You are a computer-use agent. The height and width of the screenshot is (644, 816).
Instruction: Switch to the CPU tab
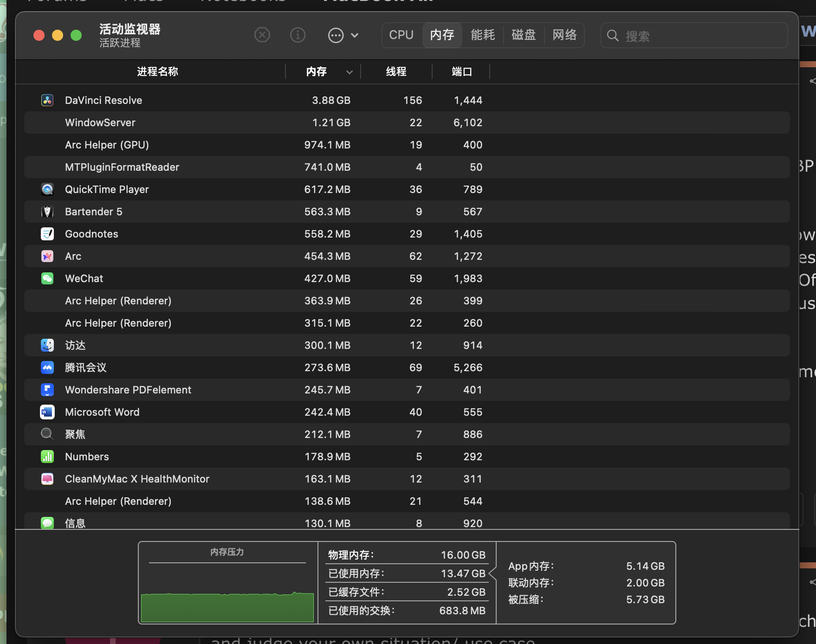pyautogui.click(x=402, y=35)
